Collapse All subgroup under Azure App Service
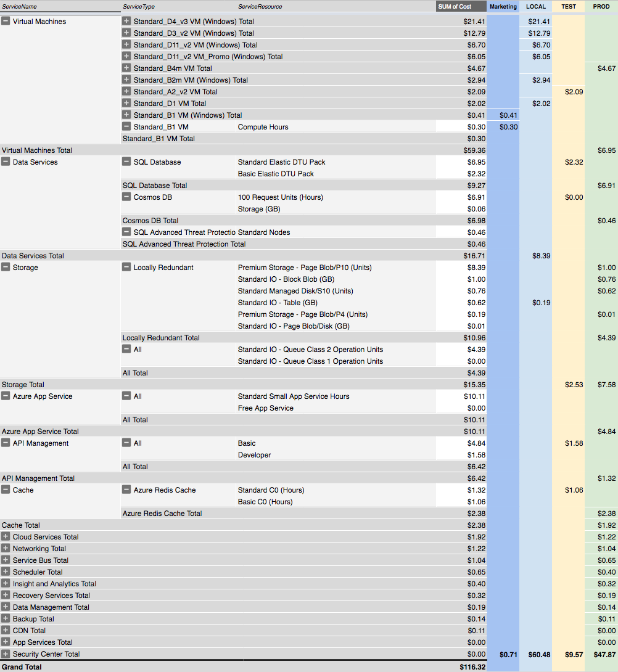This screenshot has height=672, width=618. point(126,396)
